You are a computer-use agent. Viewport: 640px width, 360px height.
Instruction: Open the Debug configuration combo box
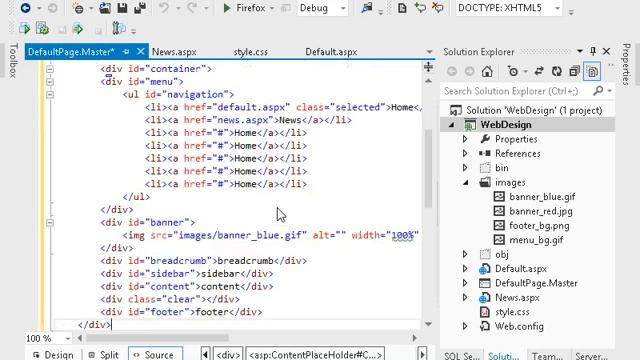[322, 8]
